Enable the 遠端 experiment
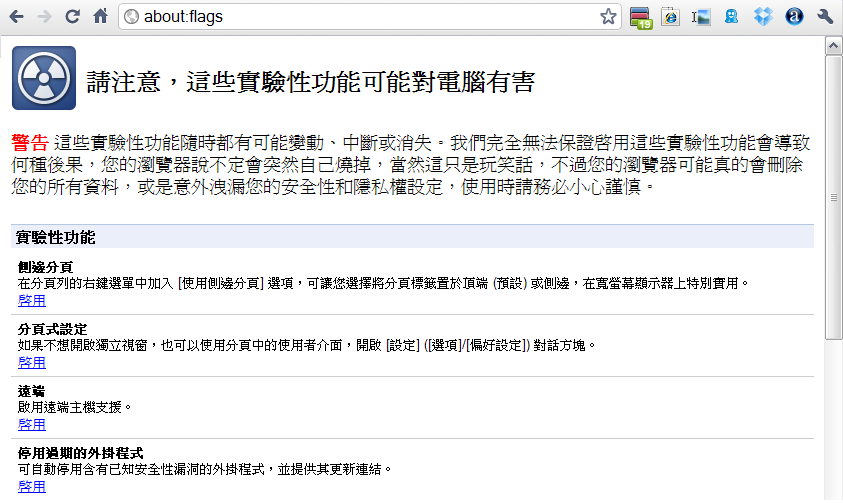 (32, 425)
